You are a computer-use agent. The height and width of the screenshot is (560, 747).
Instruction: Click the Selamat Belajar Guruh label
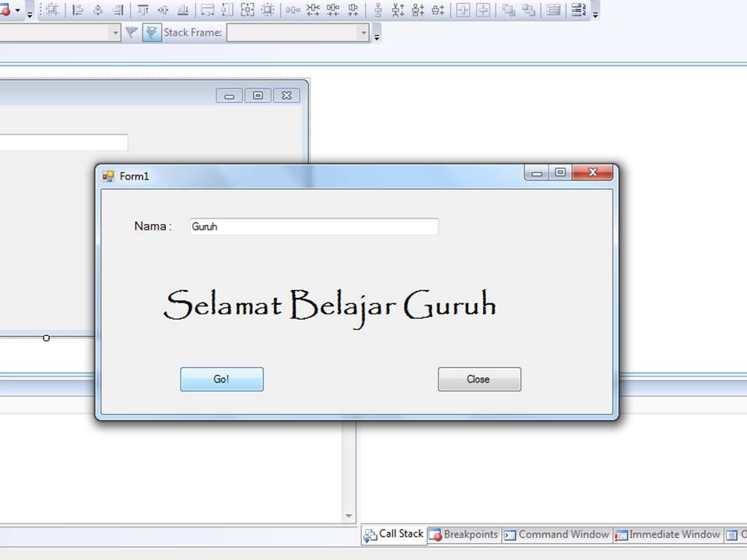(330, 307)
